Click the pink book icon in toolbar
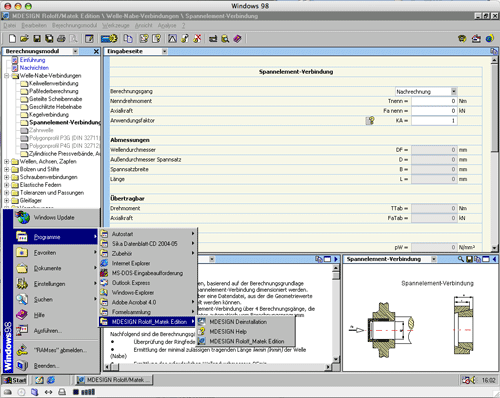This screenshot has width=500, height=398. [237, 39]
